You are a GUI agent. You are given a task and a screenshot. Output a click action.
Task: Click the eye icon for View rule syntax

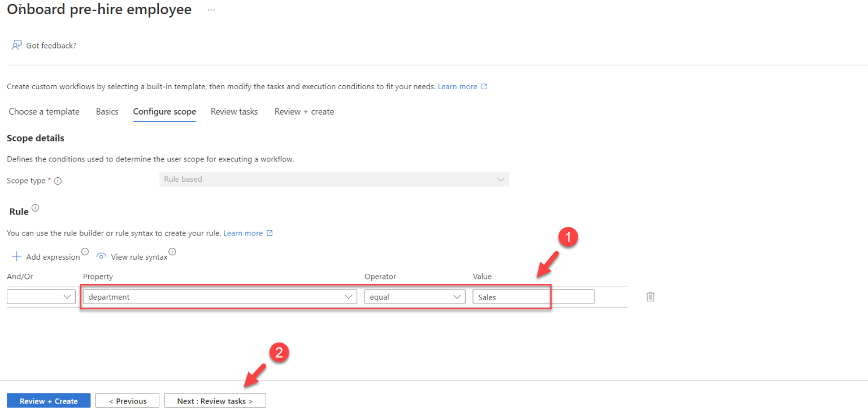(x=102, y=256)
